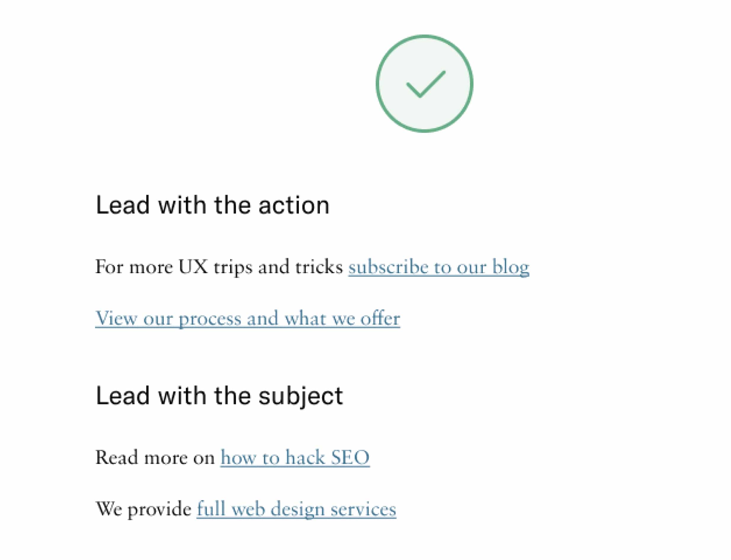Screen dimensions: 731x560
Task: Click the word 'Lead' in the action heading
Action: (122, 205)
